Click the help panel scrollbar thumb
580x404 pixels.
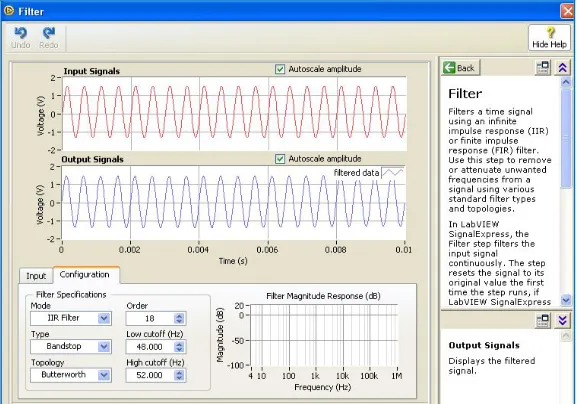[x=566, y=139]
